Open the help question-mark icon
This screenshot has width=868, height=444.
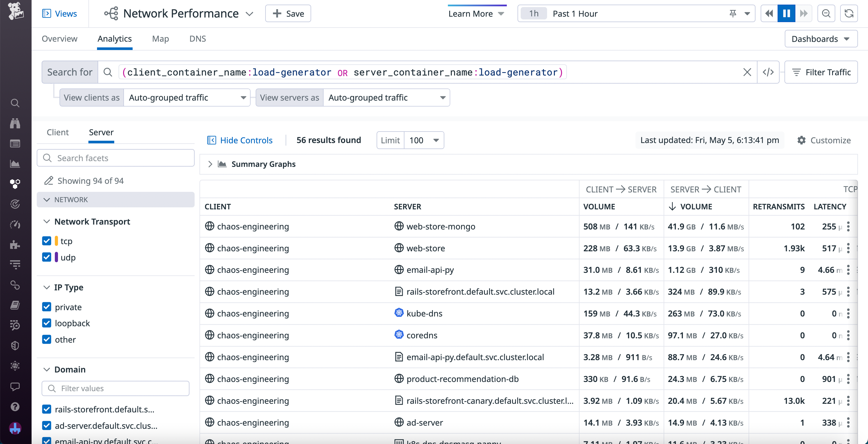tap(15, 407)
